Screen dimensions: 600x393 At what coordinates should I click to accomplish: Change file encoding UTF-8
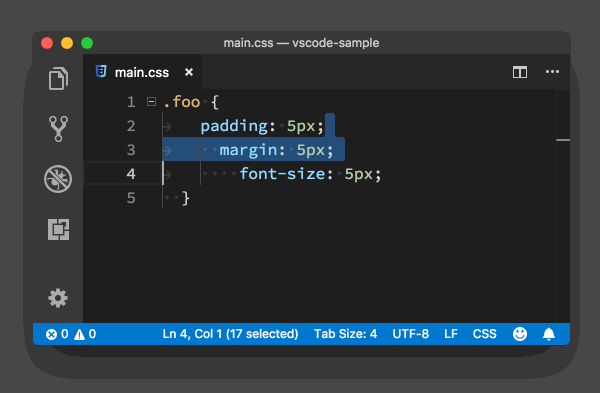click(411, 334)
